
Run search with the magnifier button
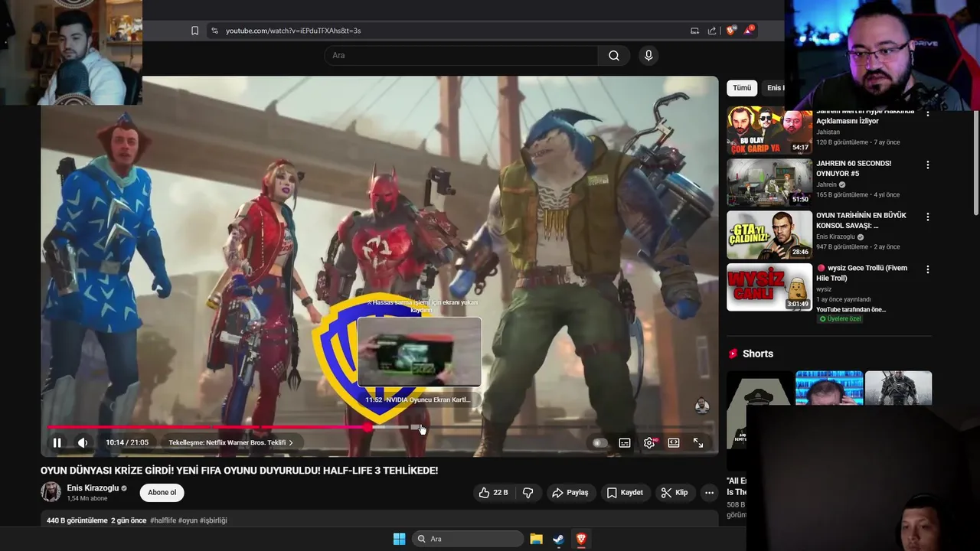pyautogui.click(x=614, y=55)
